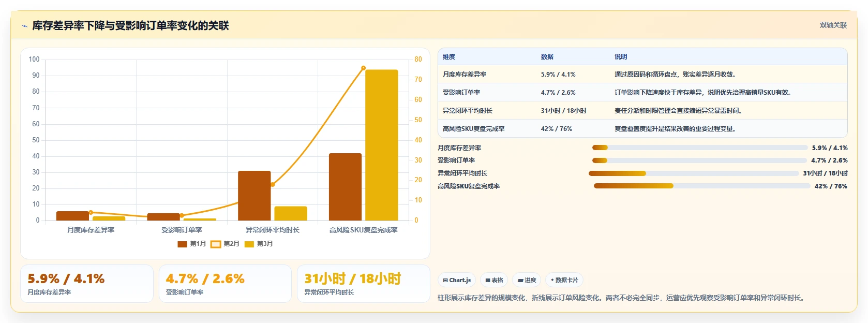Open the 4.7% / 2.6% stat card
Screen dimensions: 868x323
click(225, 284)
